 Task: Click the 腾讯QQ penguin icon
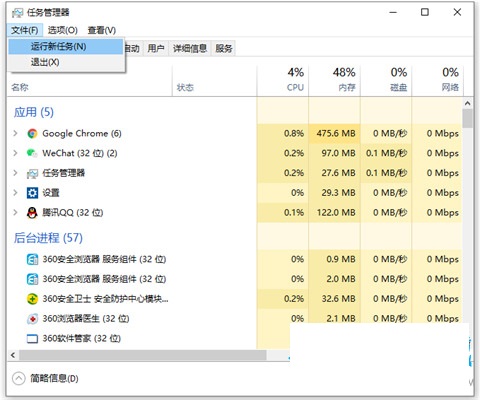pyautogui.click(x=32, y=213)
